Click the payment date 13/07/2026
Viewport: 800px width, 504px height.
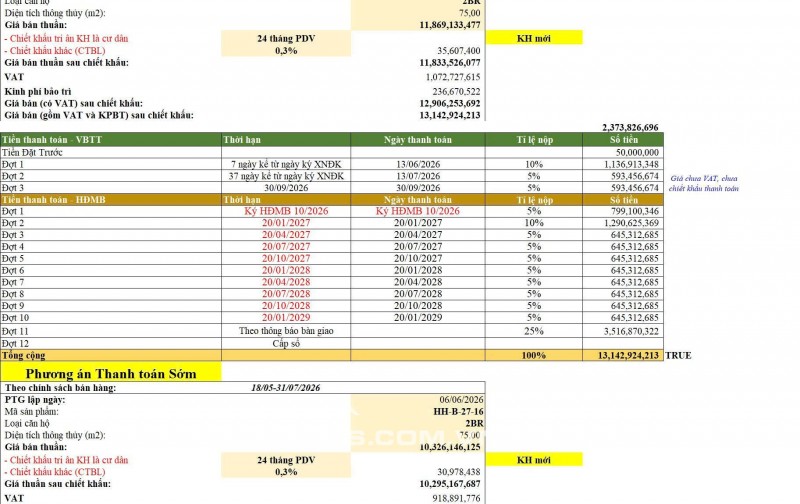click(x=418, y=176)
